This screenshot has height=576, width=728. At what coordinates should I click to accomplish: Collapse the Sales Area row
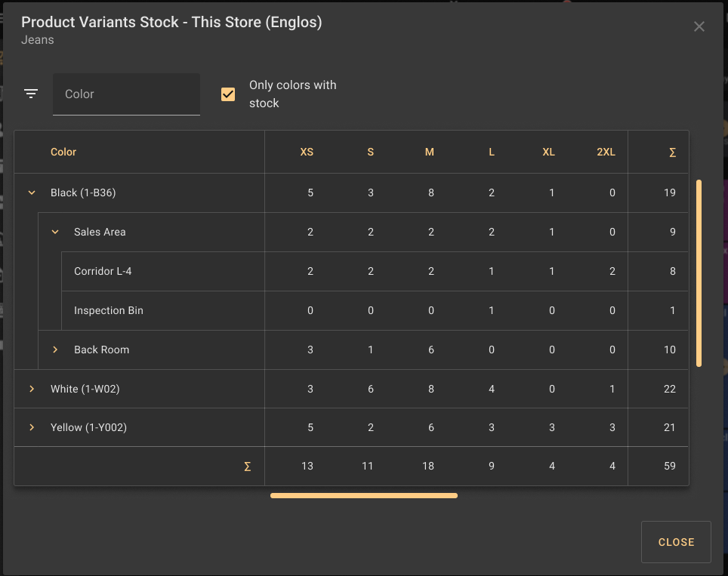coord(55,232)
